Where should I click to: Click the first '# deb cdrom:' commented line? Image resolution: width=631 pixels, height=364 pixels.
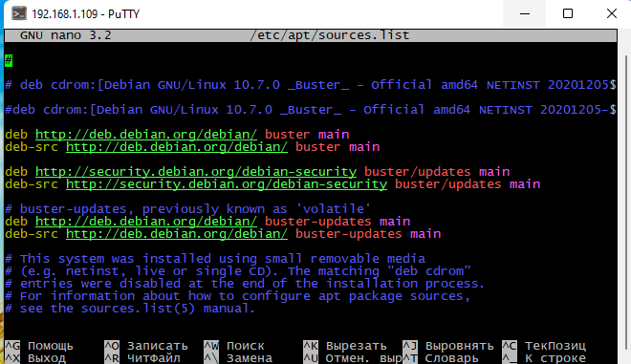[311, 85]
